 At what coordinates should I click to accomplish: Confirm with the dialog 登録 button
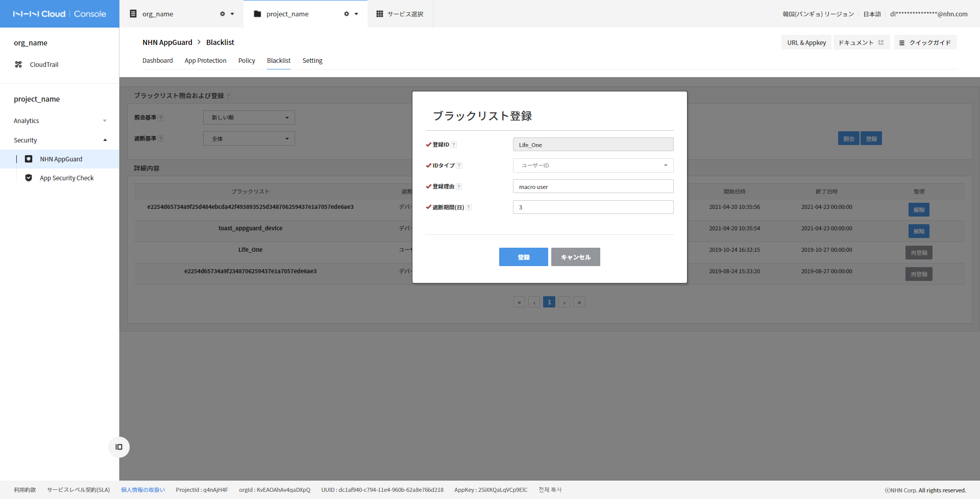[524, 257]
